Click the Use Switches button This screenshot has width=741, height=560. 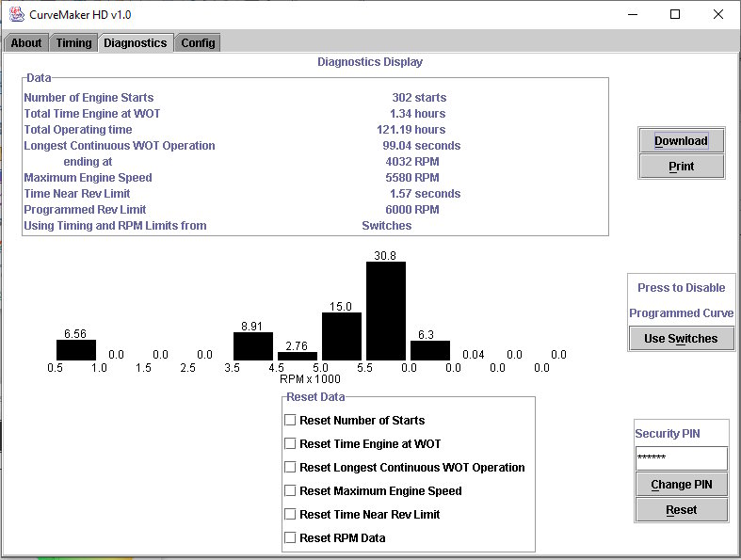[x=681, y=339]
